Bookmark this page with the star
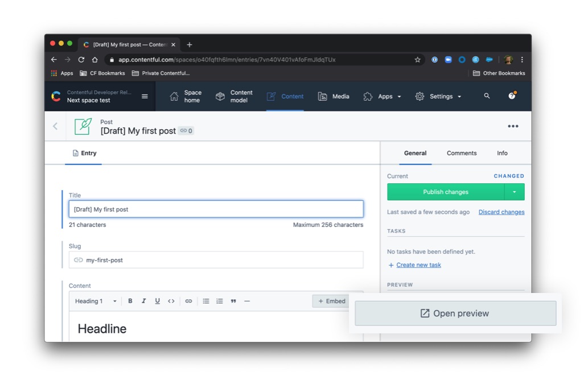This screenshot has width=588, height=388. pyautogui.click(x=417, y=60)
